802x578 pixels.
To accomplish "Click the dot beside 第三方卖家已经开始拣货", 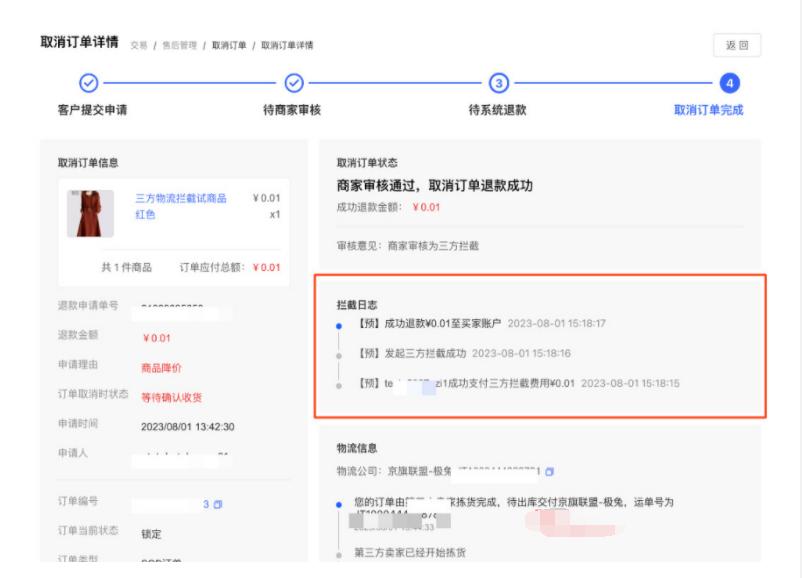I will pos(339,553).
